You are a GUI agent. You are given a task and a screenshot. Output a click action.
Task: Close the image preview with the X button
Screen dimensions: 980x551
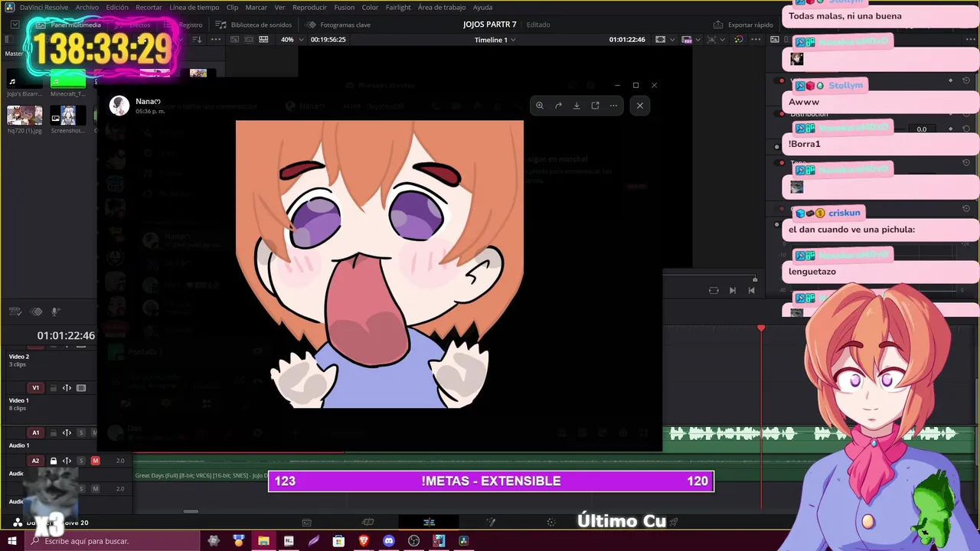(x=640, y=106)
